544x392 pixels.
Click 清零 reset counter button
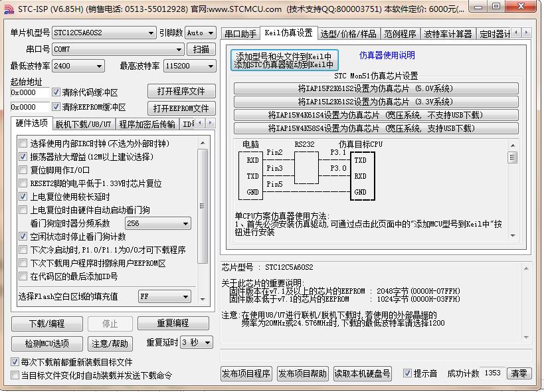pos(519,373)
